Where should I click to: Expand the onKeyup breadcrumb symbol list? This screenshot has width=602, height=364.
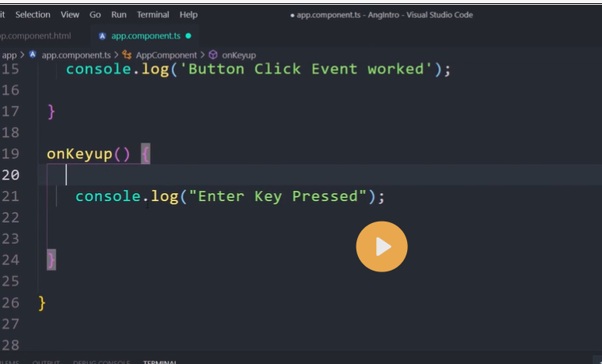click(238, 55)
